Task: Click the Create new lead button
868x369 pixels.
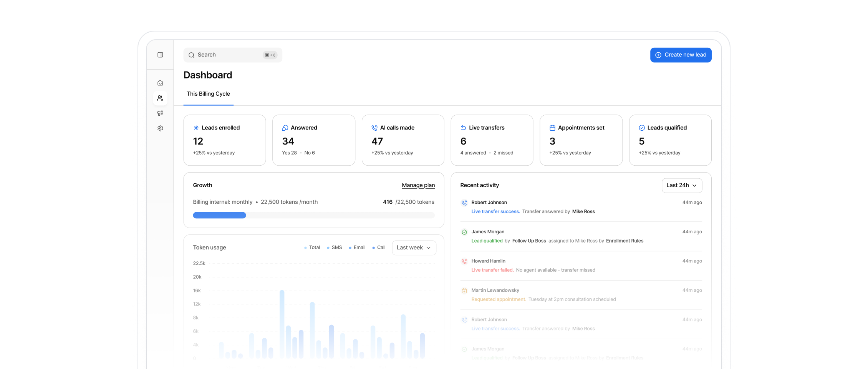Action: click(681, 55)
